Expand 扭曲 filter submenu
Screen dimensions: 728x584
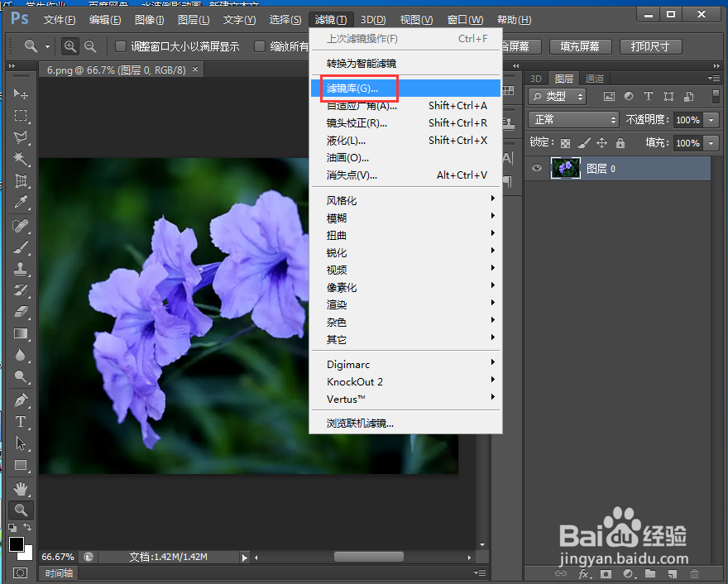point(405,236)
